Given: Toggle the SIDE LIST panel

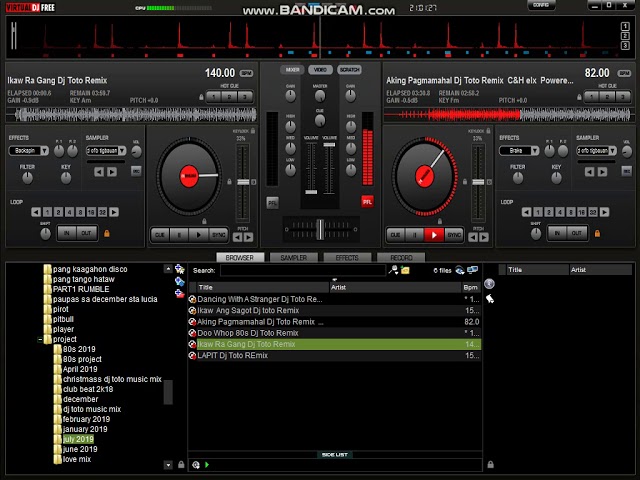Looking at the screenshot, I should tap(335, 455).
